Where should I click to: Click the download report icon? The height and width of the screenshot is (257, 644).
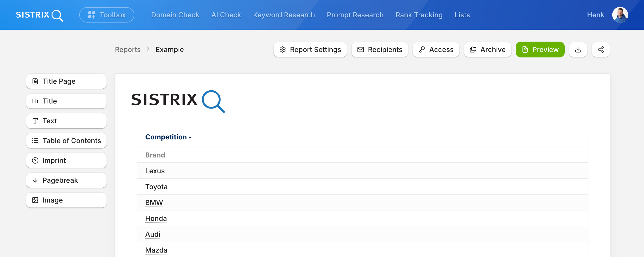[x=578, y=50]
